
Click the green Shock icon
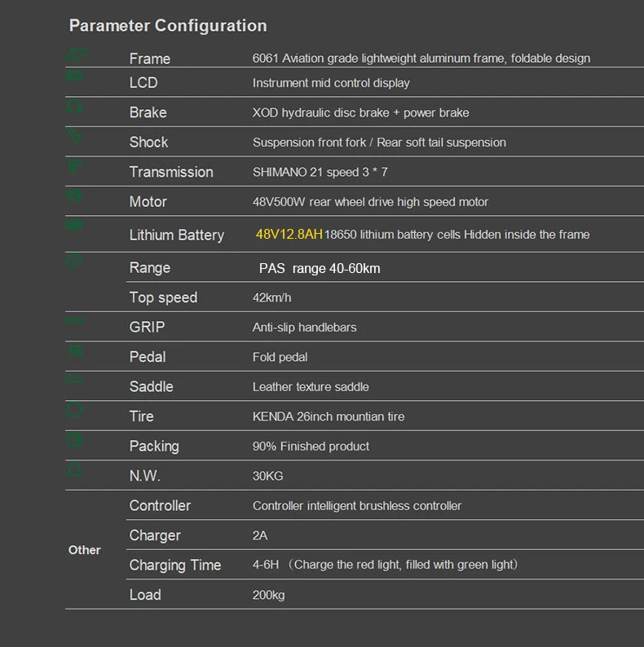coord(74,136)
